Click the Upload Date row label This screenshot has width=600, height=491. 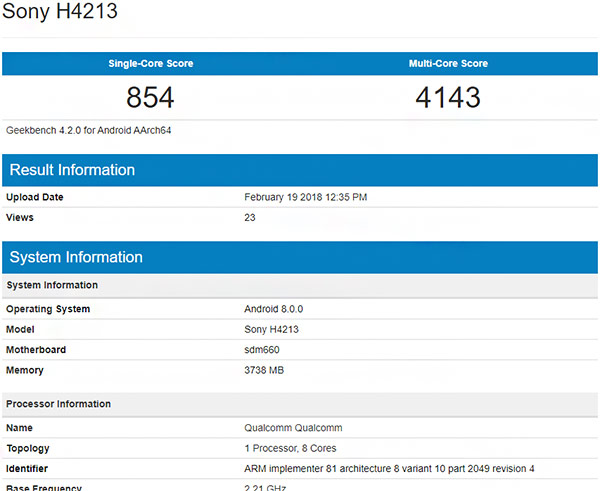[x=35, y=197]
